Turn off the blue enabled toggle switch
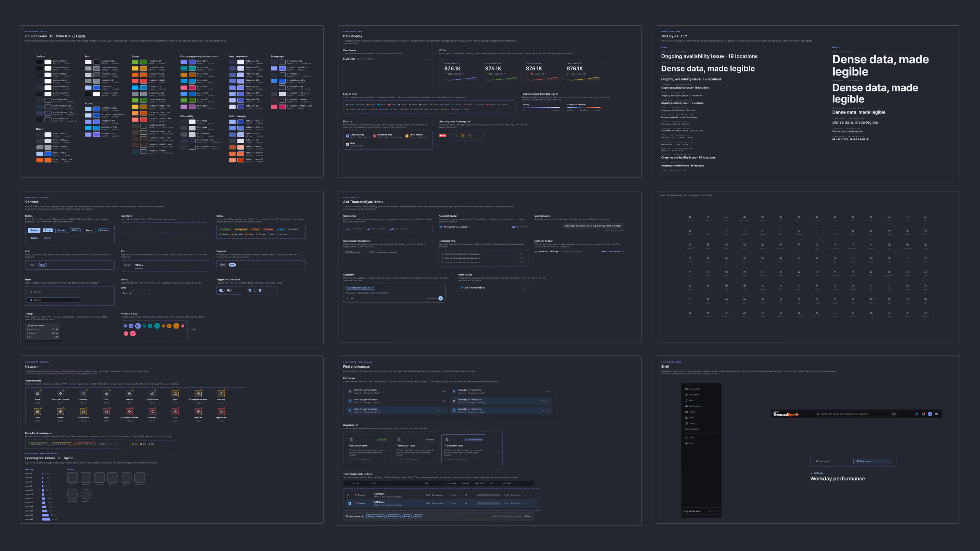 click(222, 291)
